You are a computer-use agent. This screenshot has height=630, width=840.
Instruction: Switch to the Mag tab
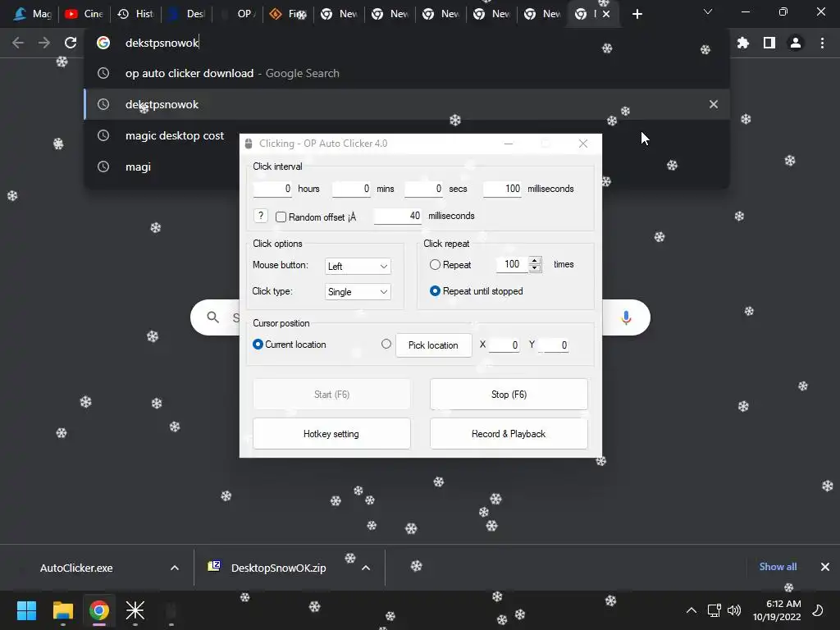point(31,14)
